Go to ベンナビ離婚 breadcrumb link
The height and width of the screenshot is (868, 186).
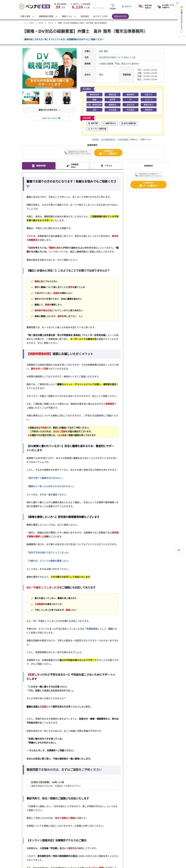28,23
